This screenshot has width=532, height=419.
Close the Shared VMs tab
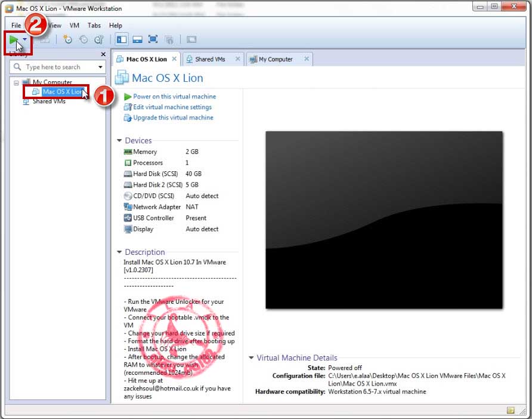238,58
